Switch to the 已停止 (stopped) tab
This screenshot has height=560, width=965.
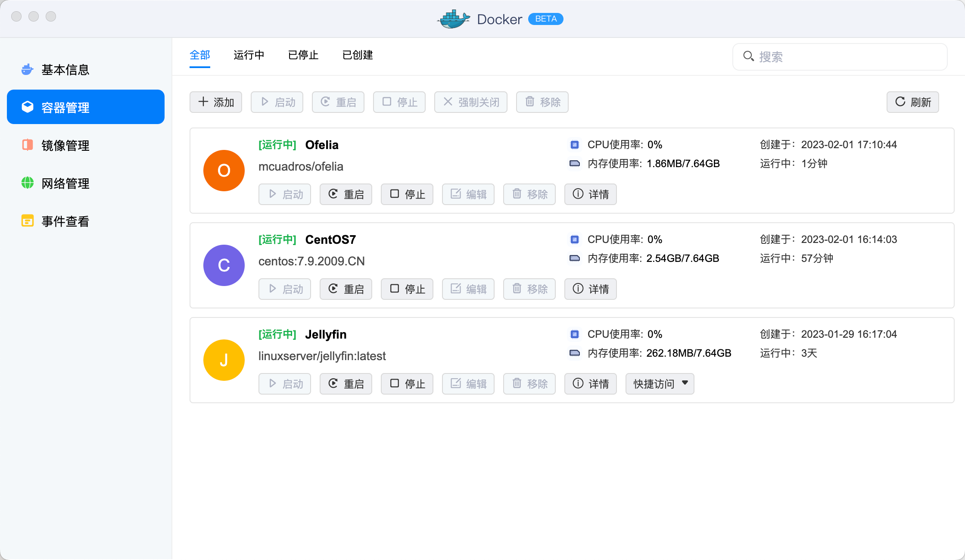(303, 55)
